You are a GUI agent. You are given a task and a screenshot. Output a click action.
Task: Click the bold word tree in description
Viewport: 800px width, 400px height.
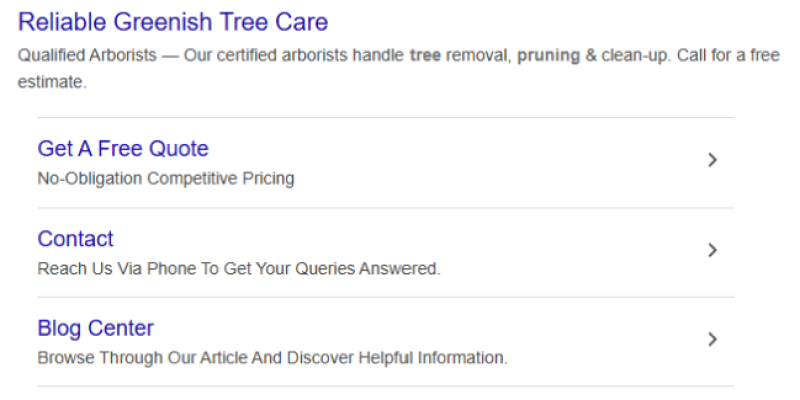pos(425,56)
